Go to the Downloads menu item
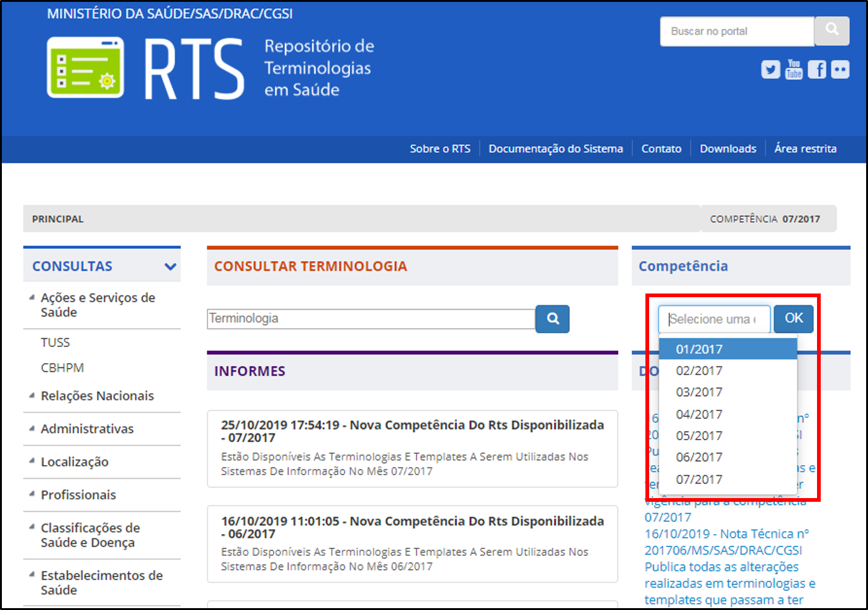Viewport: 868px width, 610px height. [727, 149]
